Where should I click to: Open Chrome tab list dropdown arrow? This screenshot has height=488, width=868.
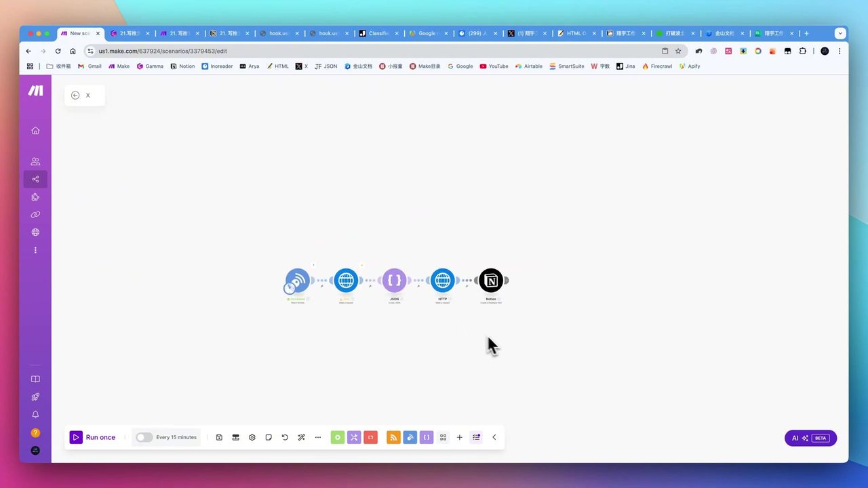[840, 33]
